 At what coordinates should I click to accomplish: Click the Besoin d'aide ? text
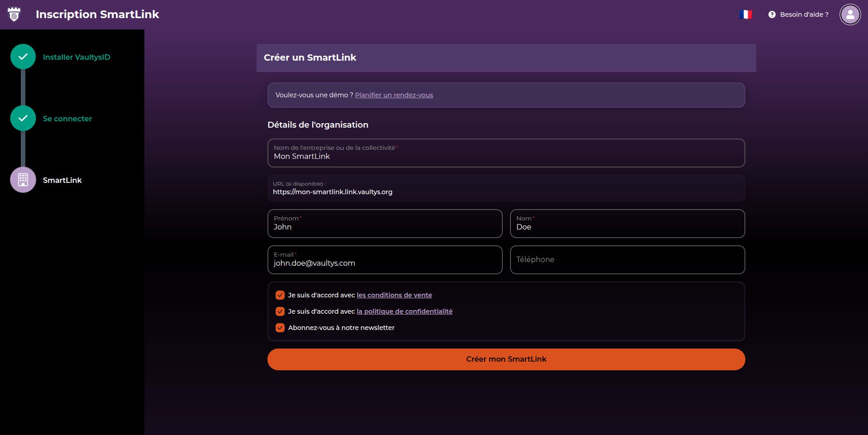(x=804, y=14)
